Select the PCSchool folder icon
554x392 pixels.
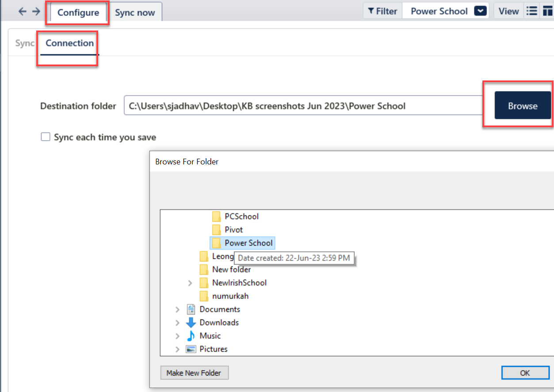pos(216,217)
